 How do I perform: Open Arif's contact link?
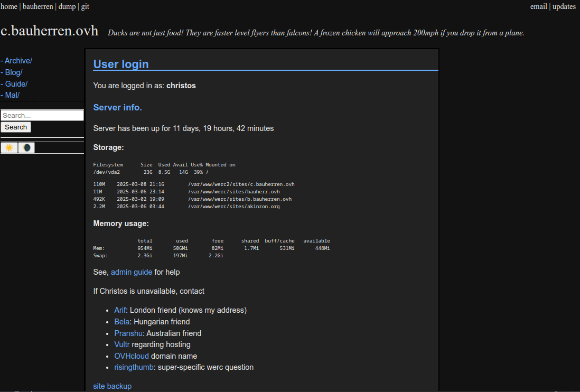click(120, 310)
